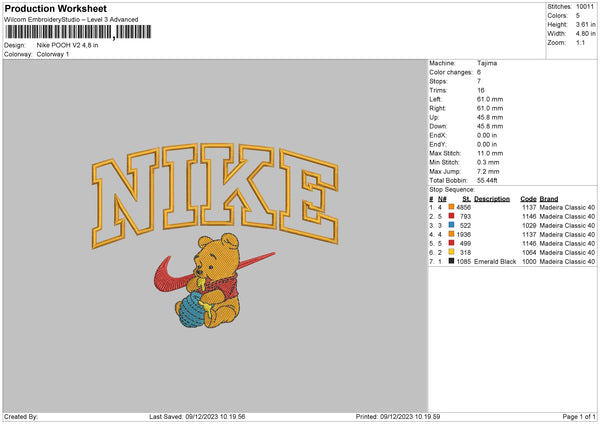Click the Stitches value '10011'
The width and height of the screenshot is (600, 424).
pyautogui.click(x=585, y=7)
